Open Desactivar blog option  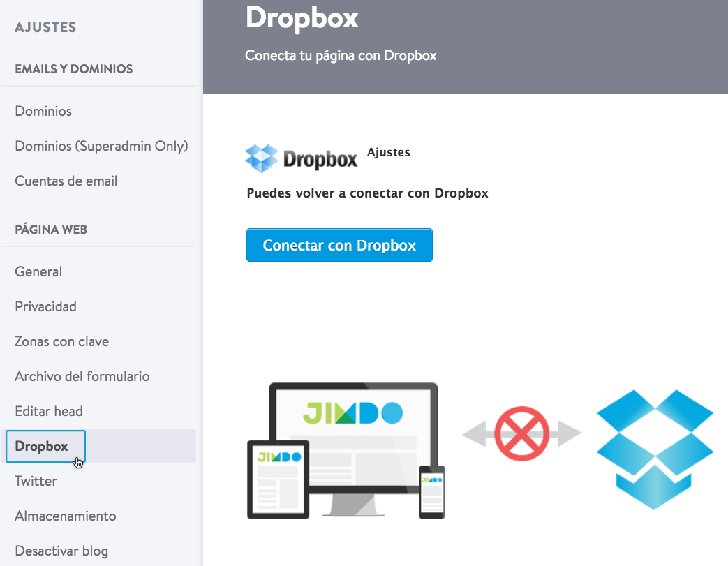pos(61,551)
